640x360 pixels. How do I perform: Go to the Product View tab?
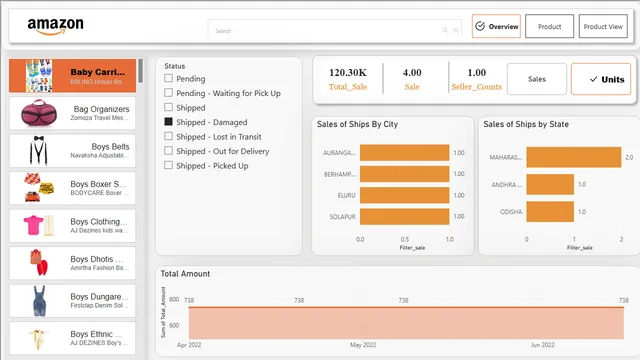[603, 26]
